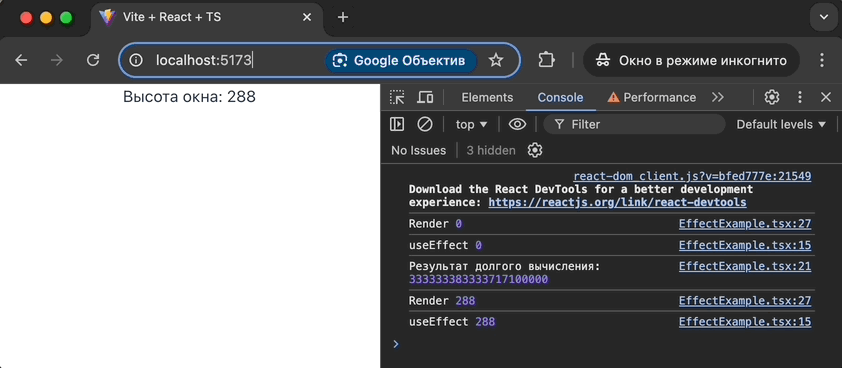Screen dimensions: 842x368
Task: Click the Render 0 log message
Action: [x=435, y=224]
